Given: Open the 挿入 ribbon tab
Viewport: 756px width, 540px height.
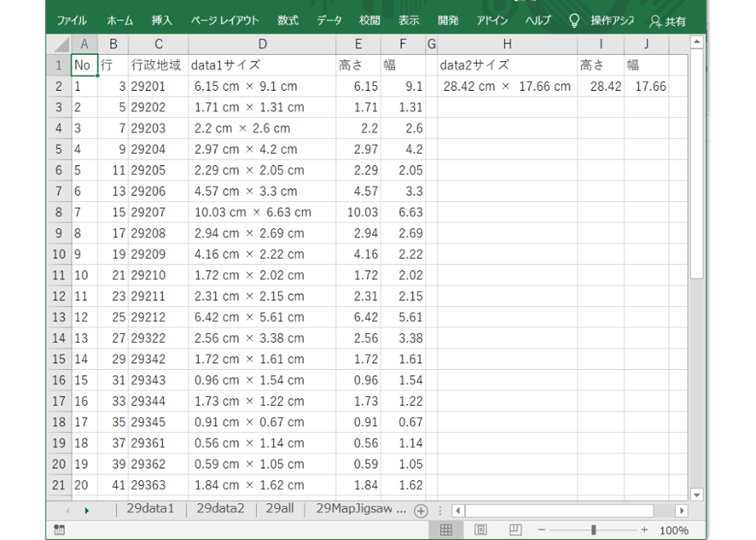Looking at the screenshot, I should click(x=161, y=20).
